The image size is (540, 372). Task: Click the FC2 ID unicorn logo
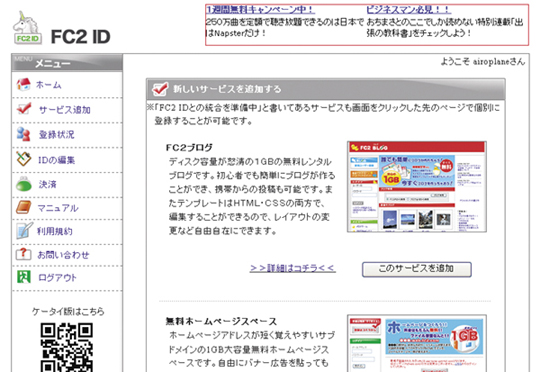[28, 28]
